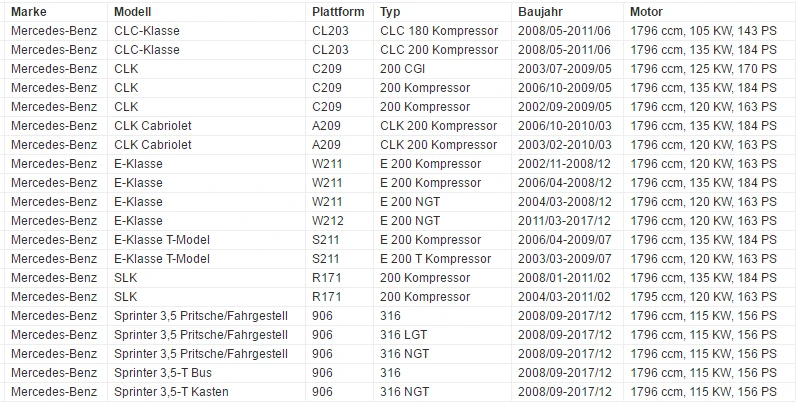Click the Sprinter 3,5-T Kasten cell

click(206, 392)
